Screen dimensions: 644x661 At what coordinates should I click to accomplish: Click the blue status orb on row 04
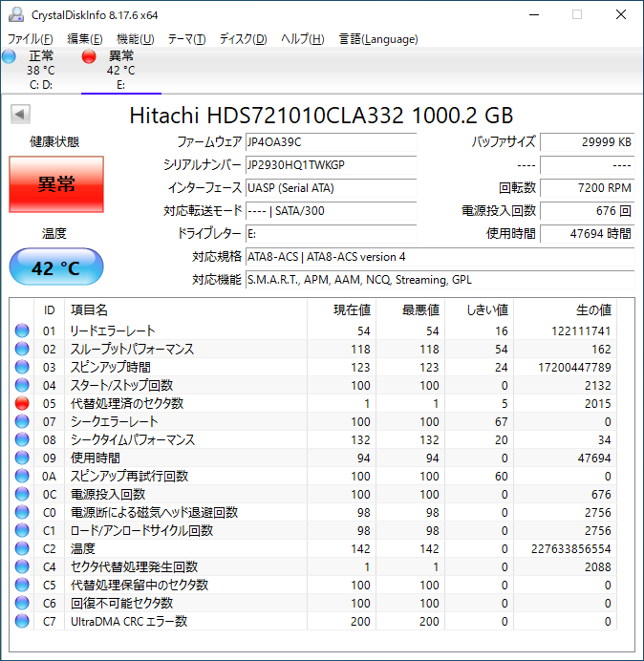(x=22, y=385)
